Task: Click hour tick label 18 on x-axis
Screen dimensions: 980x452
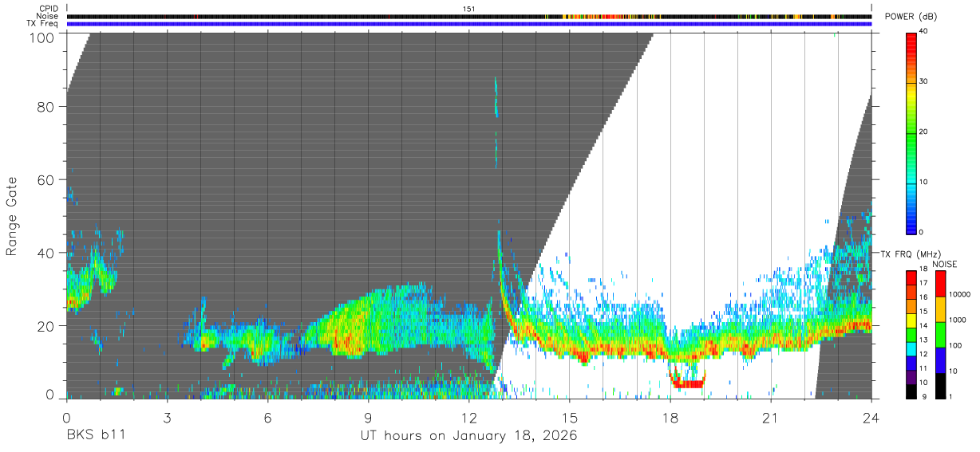Action: [x=670, y=417]
